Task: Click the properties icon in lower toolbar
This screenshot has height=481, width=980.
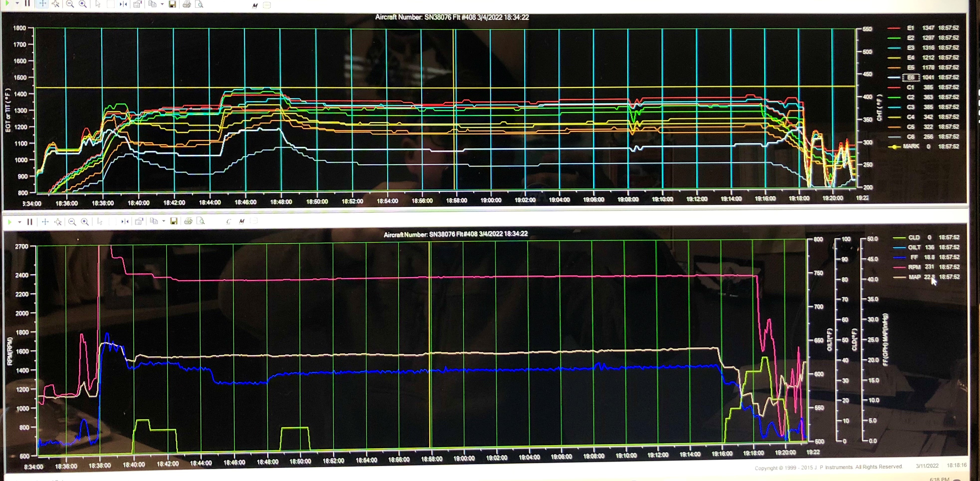Action: (139, 221)
